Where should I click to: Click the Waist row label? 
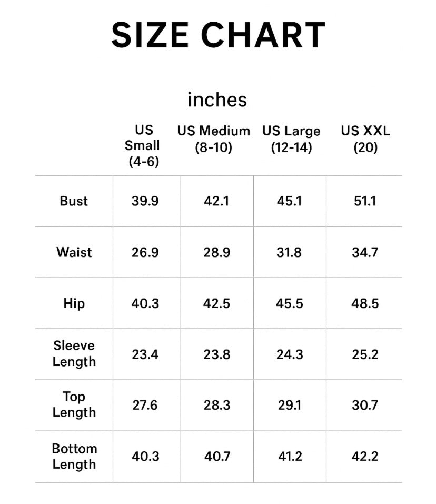click(74, 252)
